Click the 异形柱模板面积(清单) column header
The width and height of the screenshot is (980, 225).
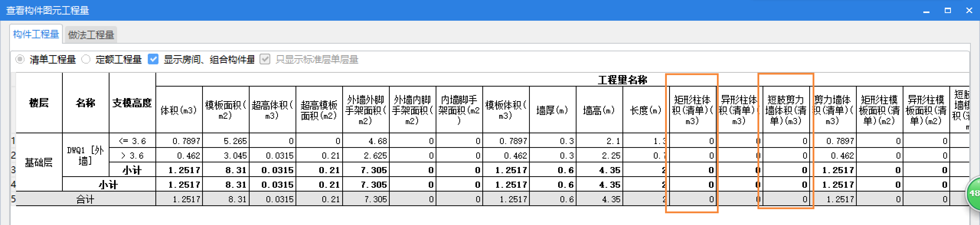point(926,110)
